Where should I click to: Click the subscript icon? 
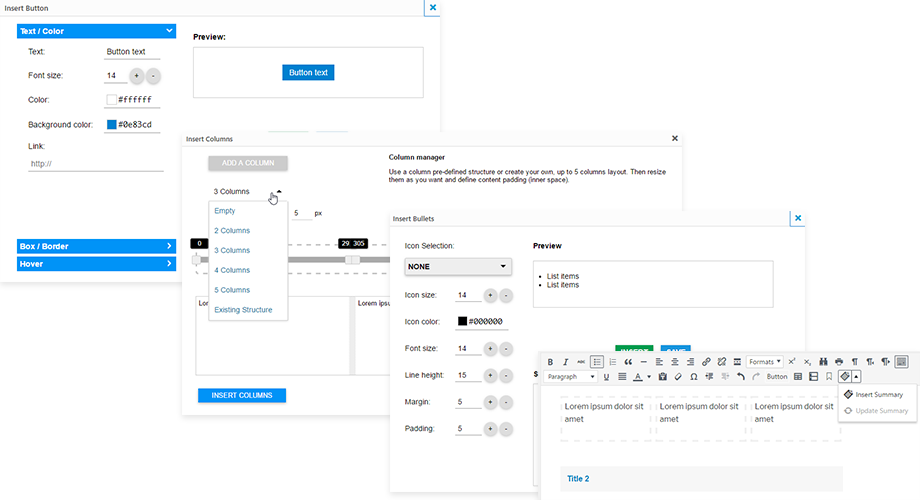click(x=807, y=362)
